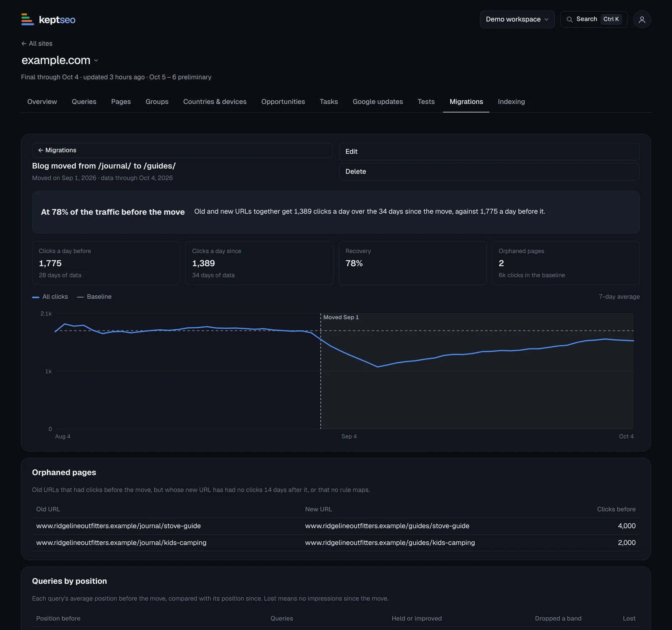Open the Tests tab
672x630 pixels.
point(426,102)
